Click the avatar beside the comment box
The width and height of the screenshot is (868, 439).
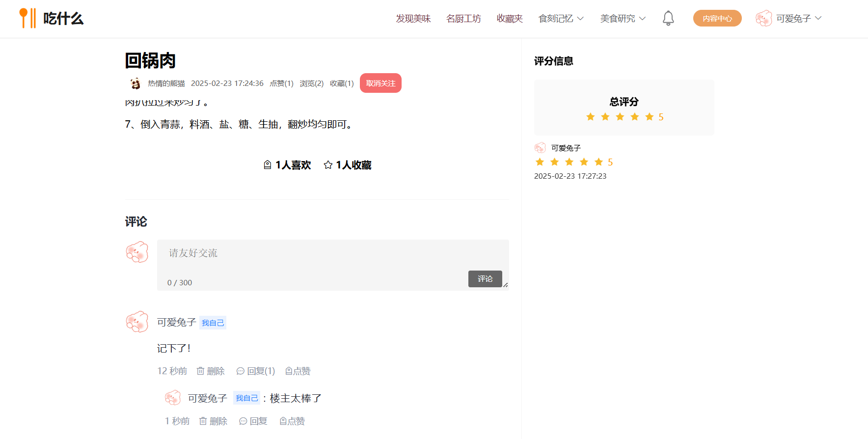click(x=137, y=252)
